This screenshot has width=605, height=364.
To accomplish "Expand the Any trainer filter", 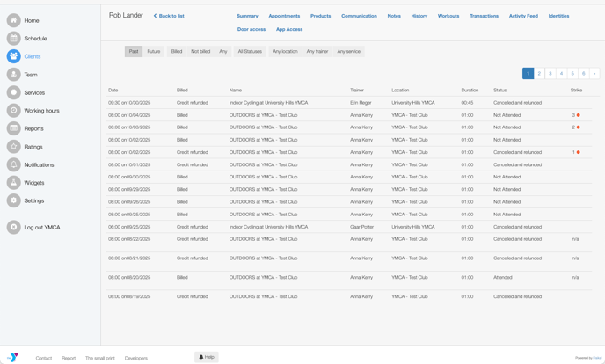I will coord(317,52).
